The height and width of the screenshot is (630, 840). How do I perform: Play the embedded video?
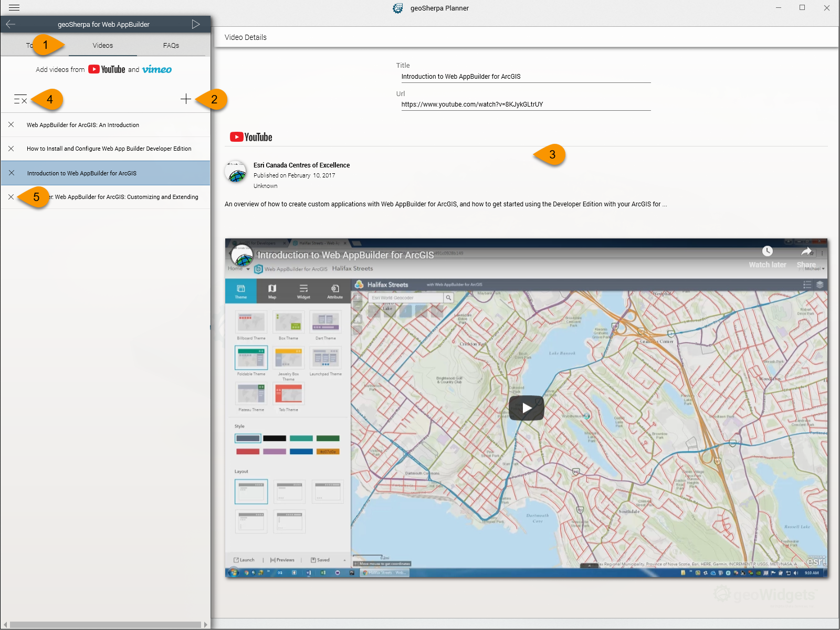[526, 408]
